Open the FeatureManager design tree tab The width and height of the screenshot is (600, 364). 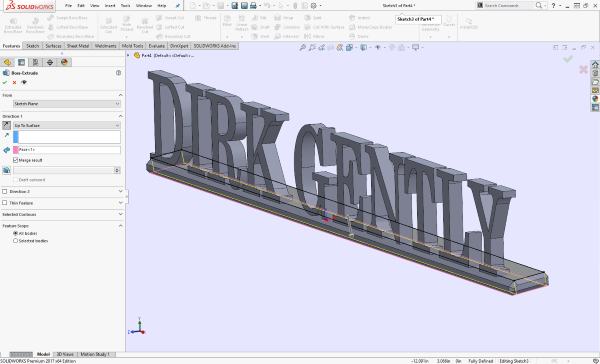(7, 62)
